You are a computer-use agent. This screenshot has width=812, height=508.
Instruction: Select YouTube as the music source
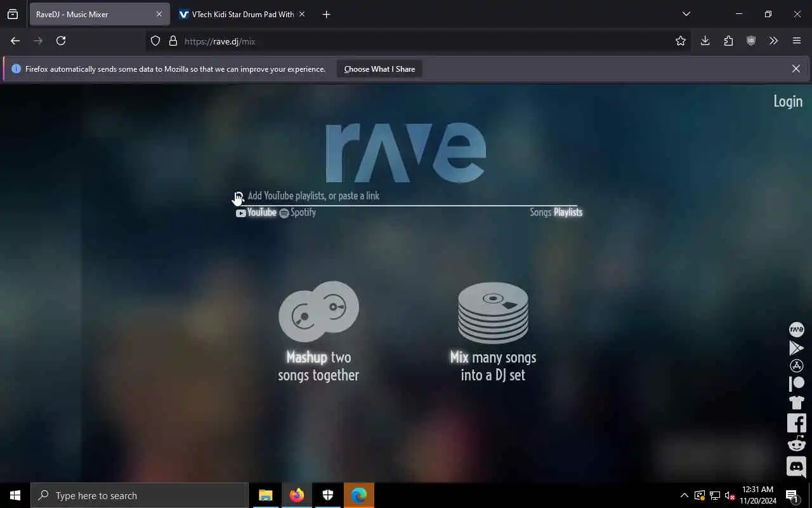(x=256, y=213)
